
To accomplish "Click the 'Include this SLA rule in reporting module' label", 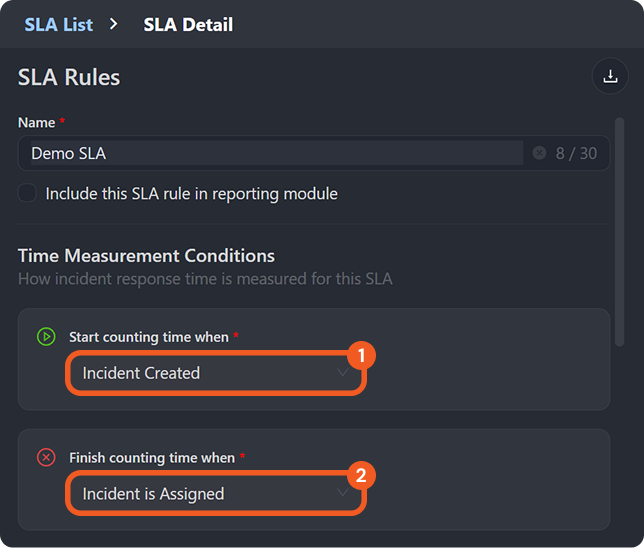I will pos(191,194).
